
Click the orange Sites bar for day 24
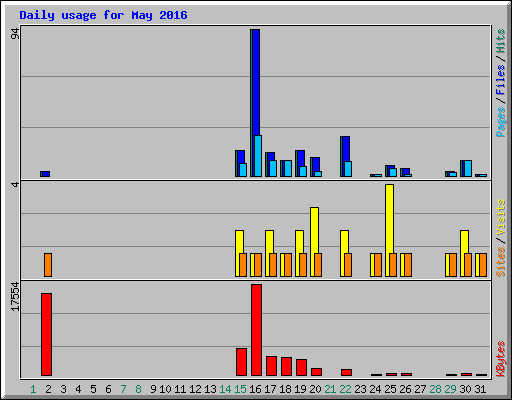coord(378,265)
